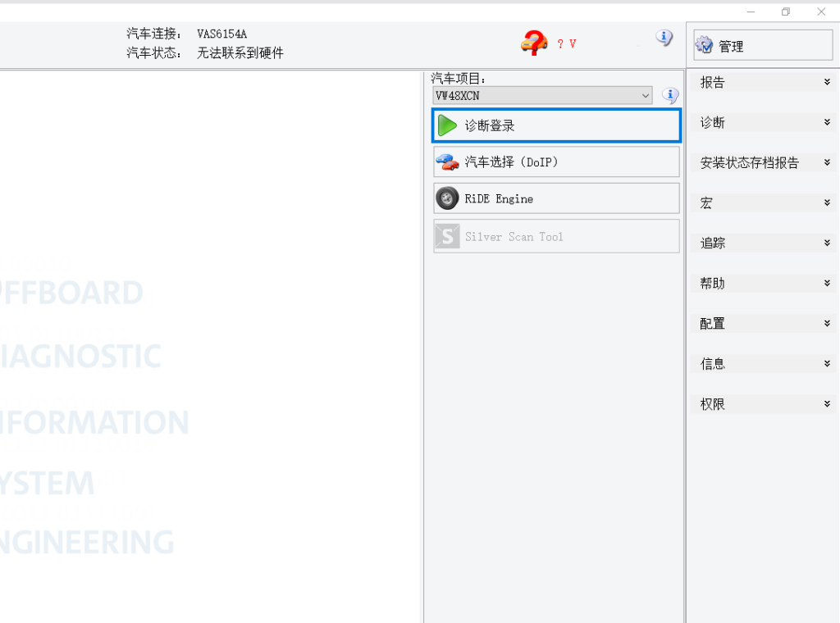The image size is (840, 623).
Task: Click the Silver Scan Tool button text
Action: (x=514, y=237)
